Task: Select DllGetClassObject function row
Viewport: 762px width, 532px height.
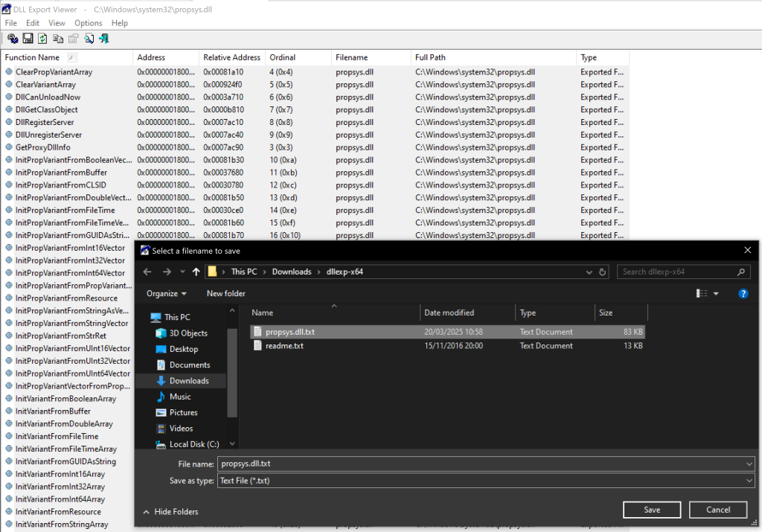Action: click(315, 110)
